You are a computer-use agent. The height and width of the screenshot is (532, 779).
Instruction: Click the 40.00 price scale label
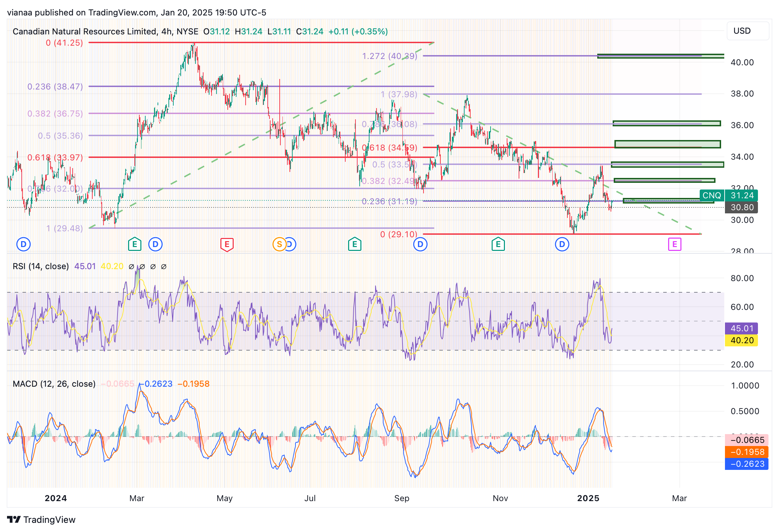pos(742,62)
